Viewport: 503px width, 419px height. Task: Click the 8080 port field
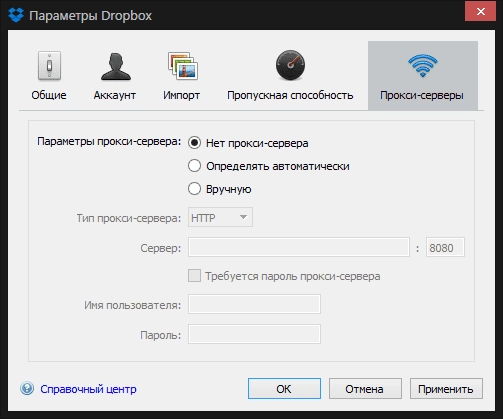(445, 247)
